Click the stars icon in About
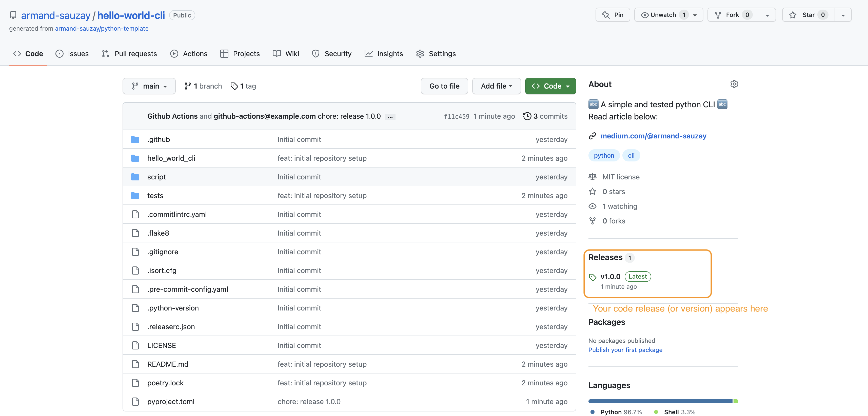868x416 pixels. click(592, 192)
